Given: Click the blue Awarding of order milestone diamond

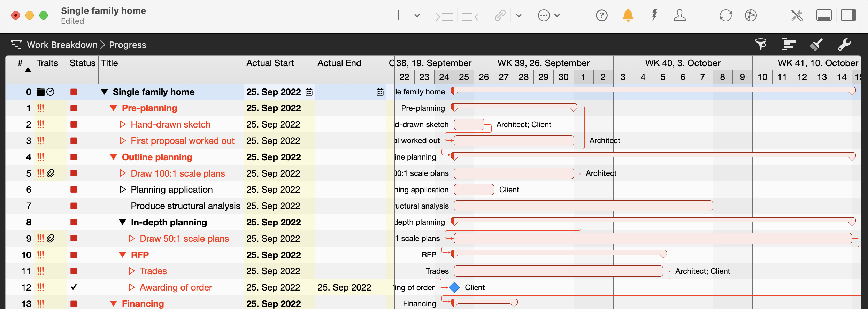Looking at the screenshot, I should click(x=454, y=287).
